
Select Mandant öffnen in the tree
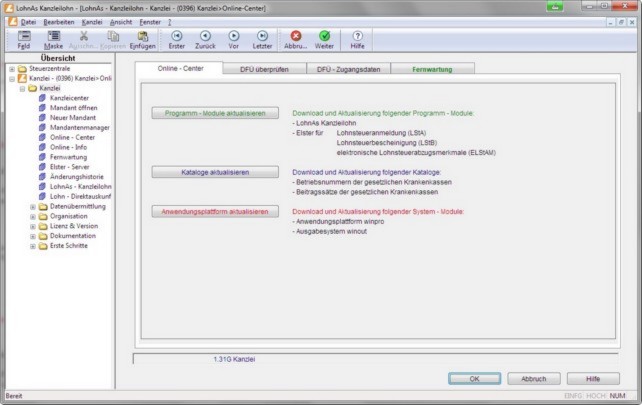click(73, 108)
